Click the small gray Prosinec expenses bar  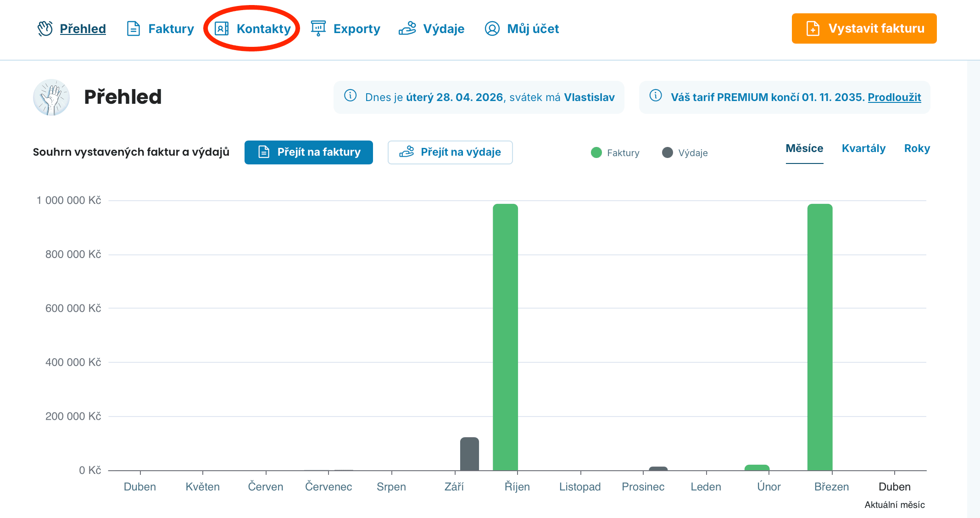point(658,468)
